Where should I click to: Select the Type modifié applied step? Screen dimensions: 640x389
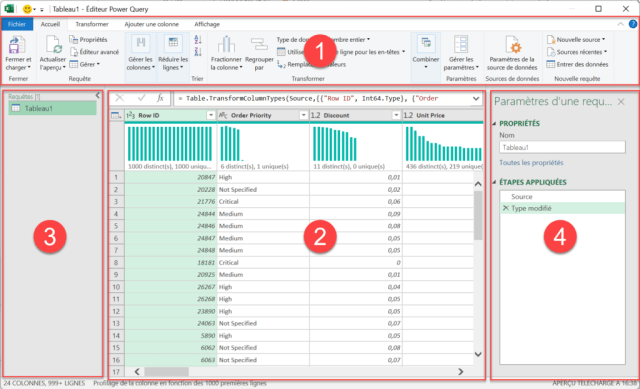pos(562,208)
